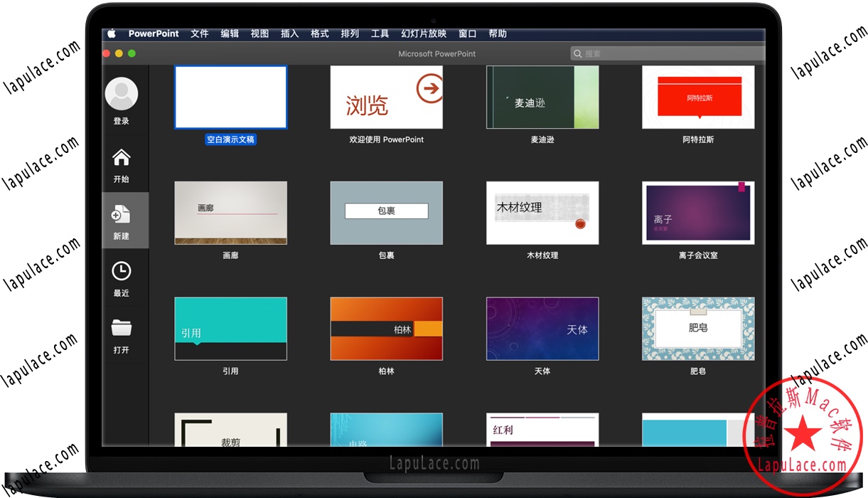
Task: Create a 空白演示文稿 blank presentation
Action: pyautogui.click(x=230, y=97)
